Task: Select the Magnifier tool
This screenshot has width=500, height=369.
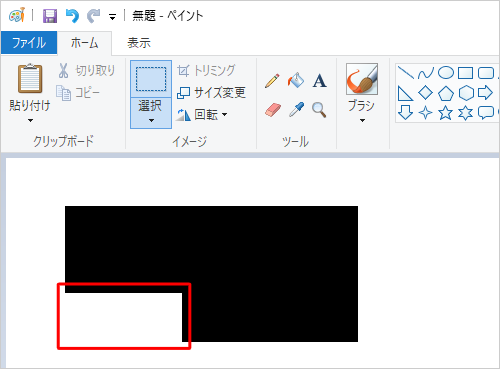Action: coord(319,110)
